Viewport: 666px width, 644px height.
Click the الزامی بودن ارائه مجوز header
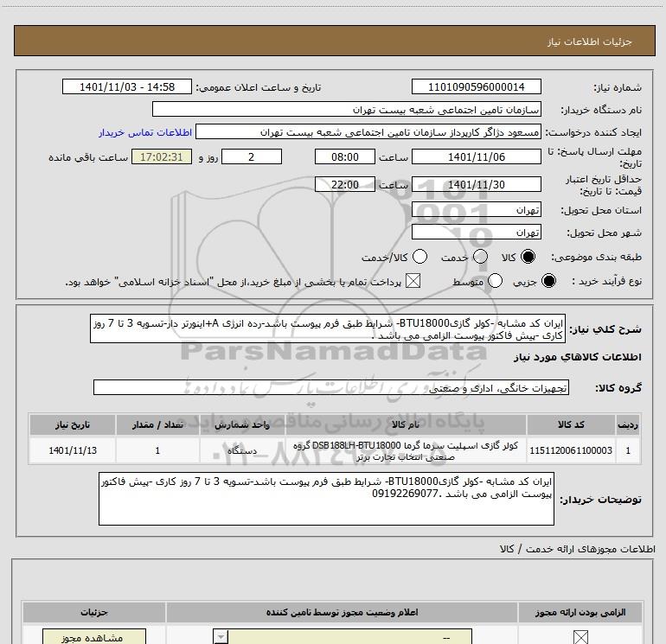pos(580,612)
